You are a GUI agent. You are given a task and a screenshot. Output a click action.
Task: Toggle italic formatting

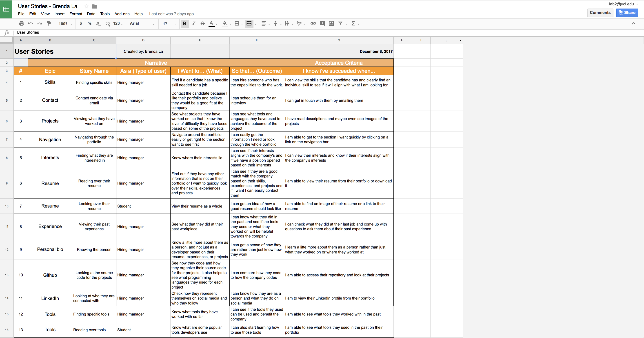coord(193,24)
